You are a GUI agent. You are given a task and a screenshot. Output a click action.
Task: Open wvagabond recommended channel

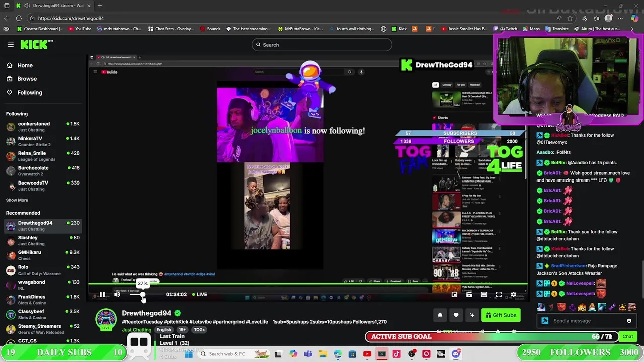click(x=43, y=285)
